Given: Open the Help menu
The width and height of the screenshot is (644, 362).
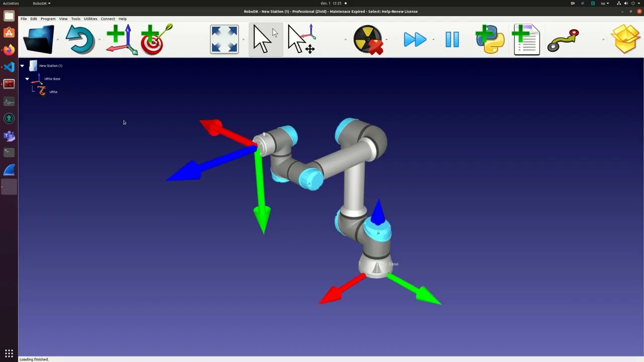Looking at the screenshot, I should [x=123, y=19].
